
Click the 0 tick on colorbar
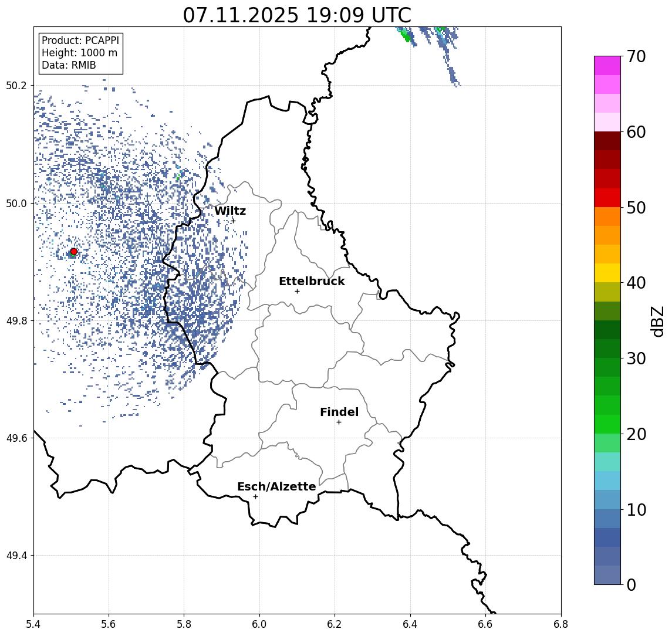pos(632,584)
